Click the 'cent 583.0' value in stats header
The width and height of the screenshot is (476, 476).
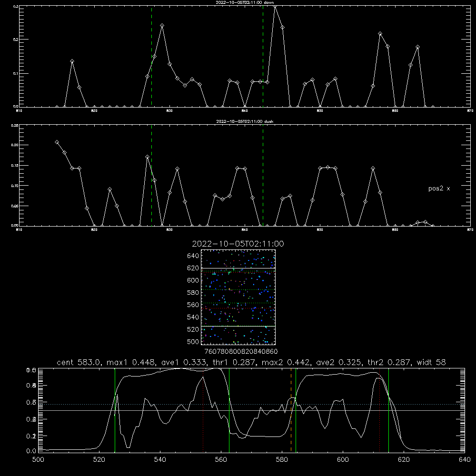click(x=79, y=362)
